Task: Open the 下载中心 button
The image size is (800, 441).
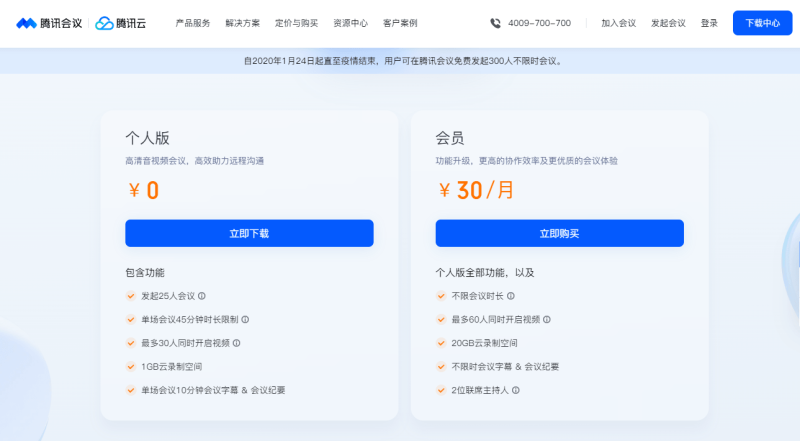Action: click(x=762, y=23)
